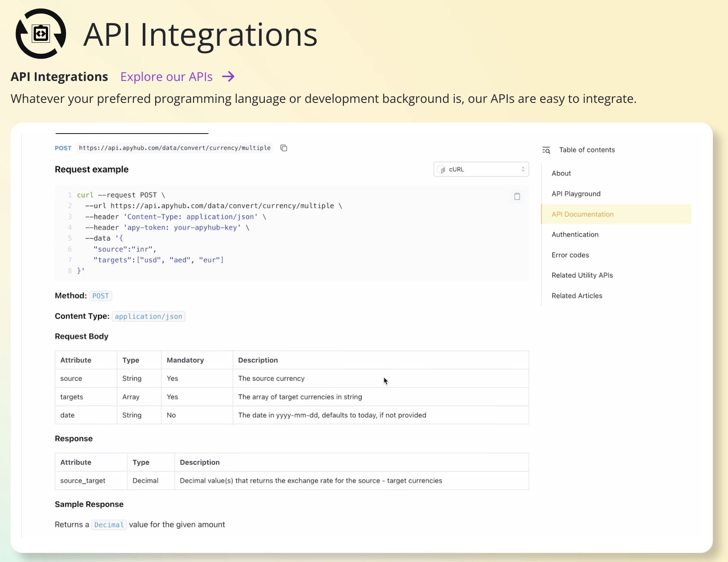This screenshot has height=562, width=728.
Task: Click the exchange rate description in Response table
Action: coord(311,480)
